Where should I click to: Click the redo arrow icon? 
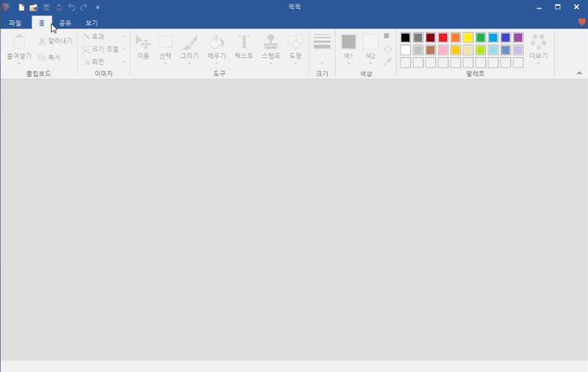click(x=84, y=7)
